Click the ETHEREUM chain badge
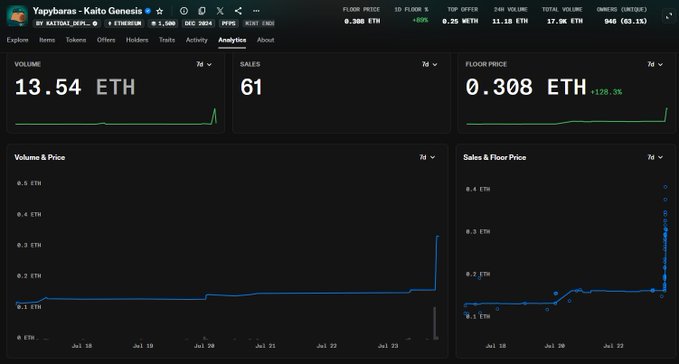 click(x=125, y=23)
